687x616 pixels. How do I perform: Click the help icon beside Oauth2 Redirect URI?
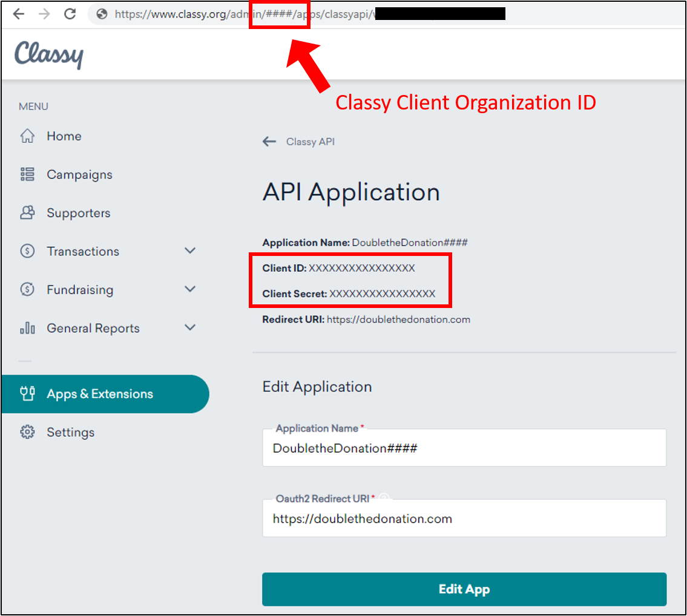tap(384, 498)
